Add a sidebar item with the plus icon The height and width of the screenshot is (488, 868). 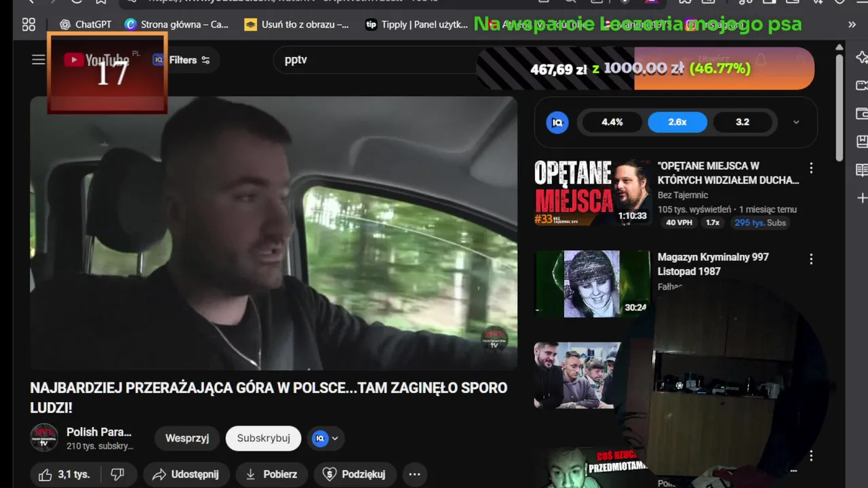[x=862, y=198]
